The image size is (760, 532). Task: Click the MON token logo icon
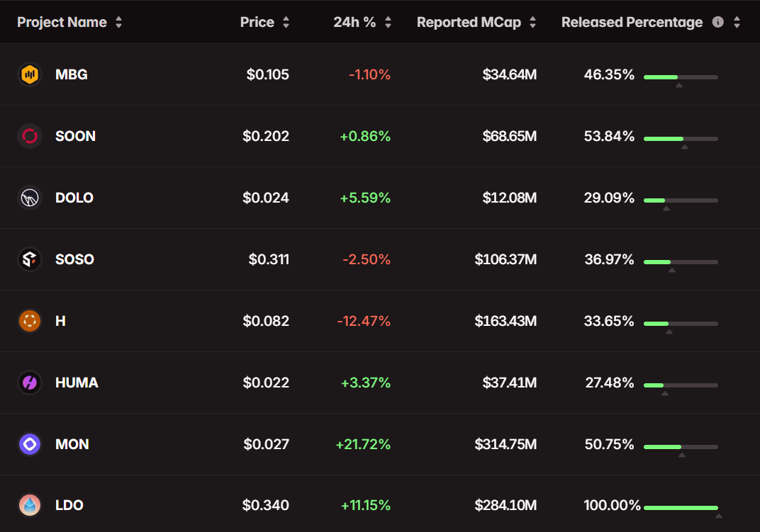30,444
